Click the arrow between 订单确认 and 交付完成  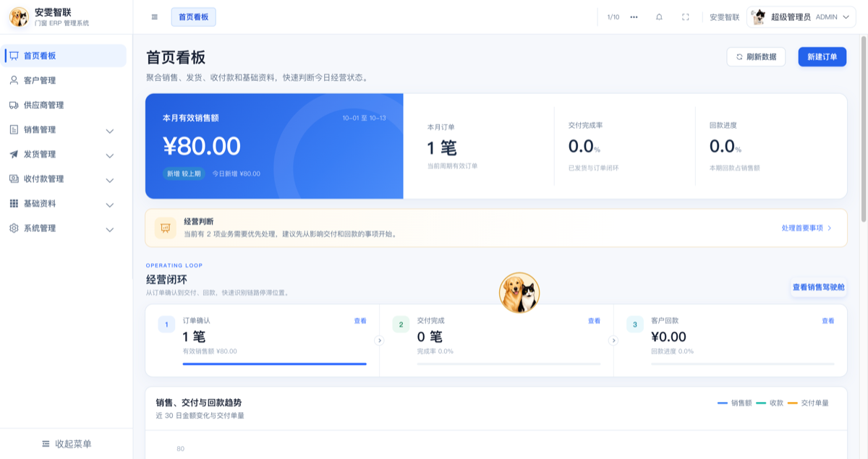click(x=379, y=340)
